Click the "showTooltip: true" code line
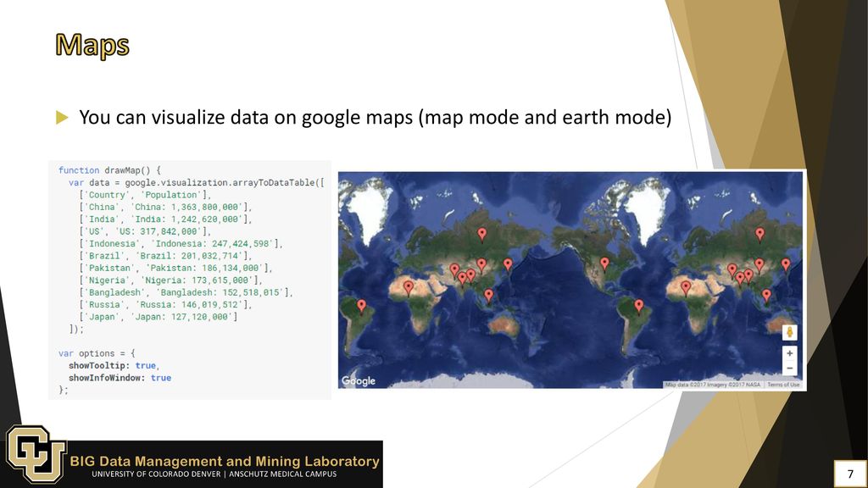Screen dimensions: 868x488 coord(114,365)
